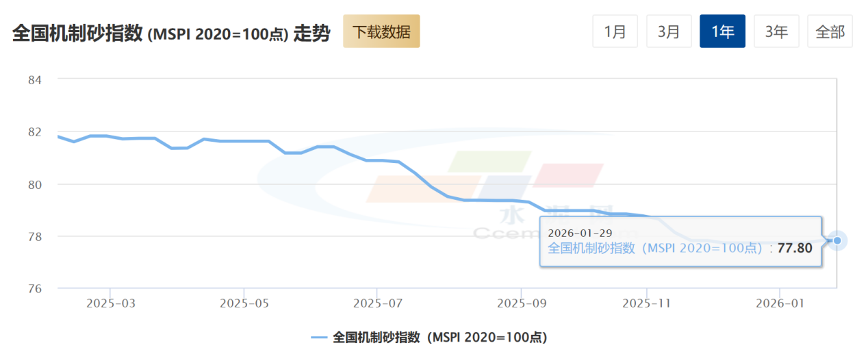Pick the 2026-01 x-axis tick label
This screenshot has width=868, height=354.
pyautogui.click(x=780, y=302)
